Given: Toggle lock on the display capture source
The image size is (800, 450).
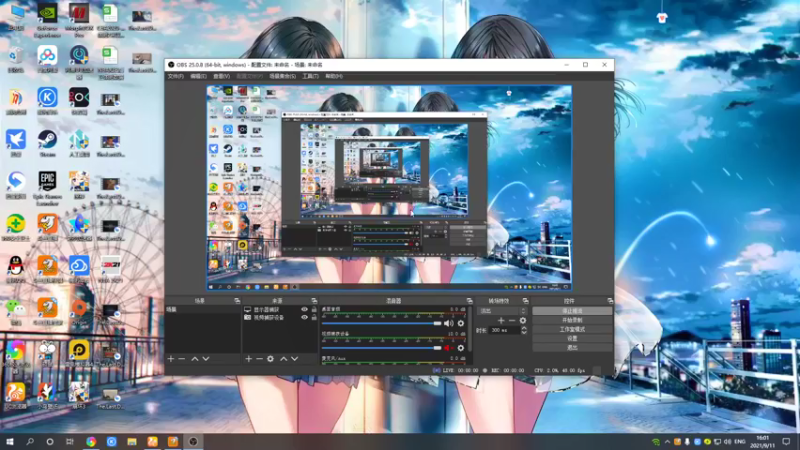Looking at the screenshot, I should (x=314, y=309).
